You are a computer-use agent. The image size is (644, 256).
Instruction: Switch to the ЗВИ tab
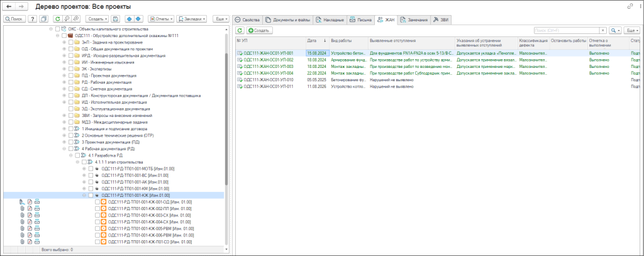click(441, 19)
